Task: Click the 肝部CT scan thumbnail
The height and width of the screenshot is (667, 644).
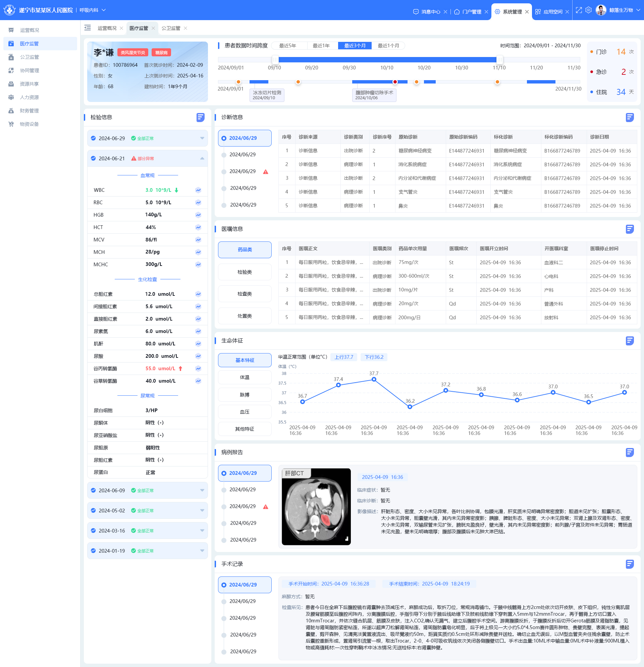Action: (x=316, y=506)
